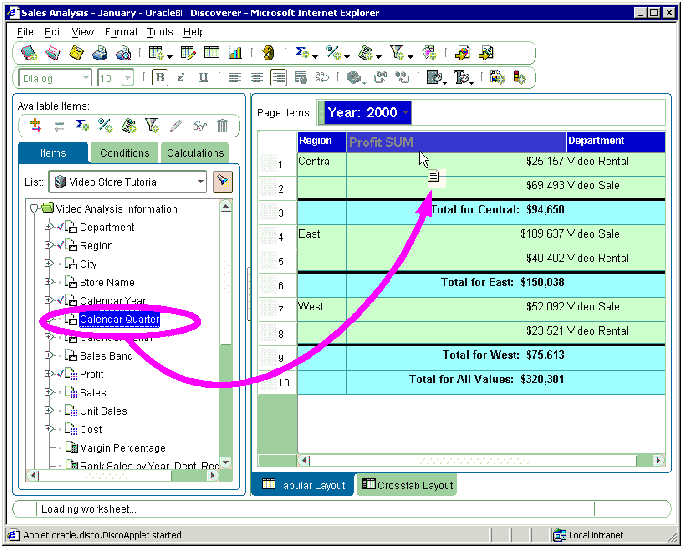Toggle Italic formatting
684x549 pixels.
tap(181, 78)
